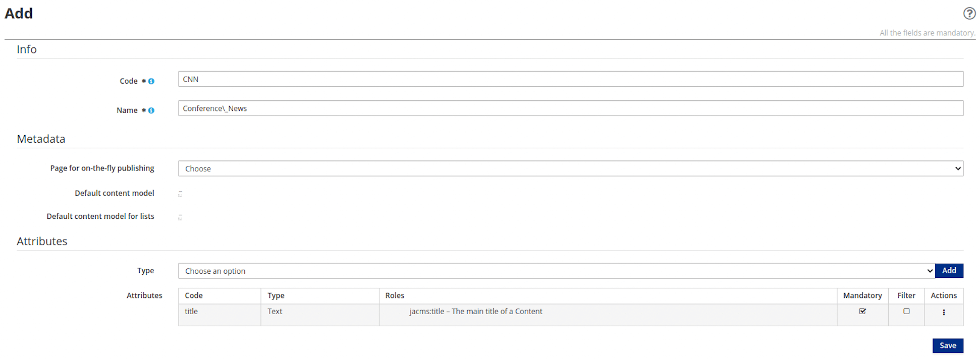980x359 pixels.
Task: Click the Add attribute button
Action: (949, 271)
